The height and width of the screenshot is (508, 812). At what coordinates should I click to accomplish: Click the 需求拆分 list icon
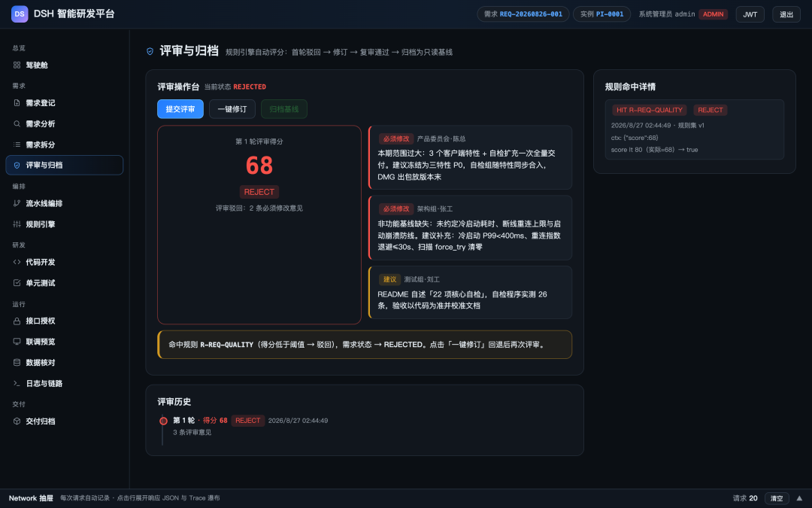[x=17, y=144]
